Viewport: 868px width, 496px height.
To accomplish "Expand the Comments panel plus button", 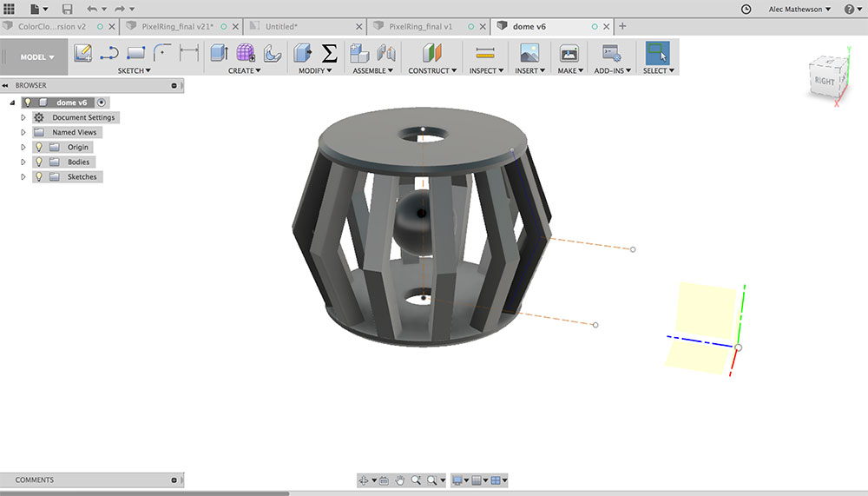I will click(x=174, y=479).
